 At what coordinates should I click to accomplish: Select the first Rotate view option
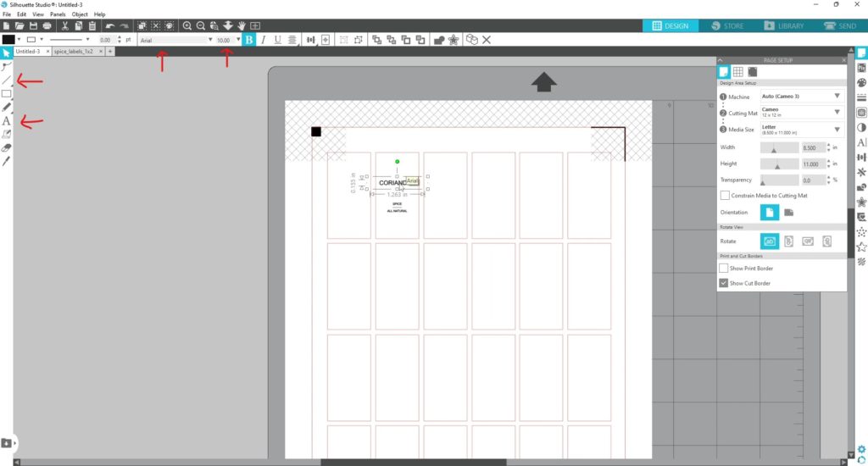[x=770, y=241]
